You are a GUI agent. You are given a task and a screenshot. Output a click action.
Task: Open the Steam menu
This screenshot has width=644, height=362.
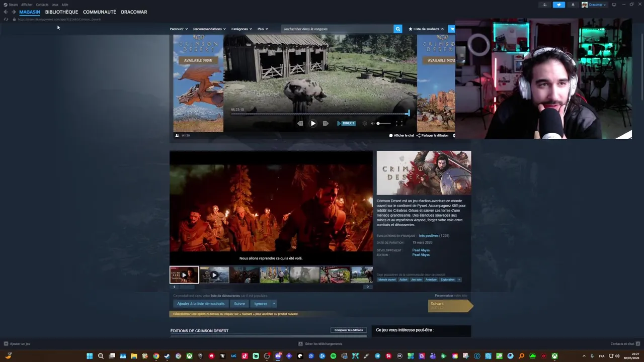[11, 5]
